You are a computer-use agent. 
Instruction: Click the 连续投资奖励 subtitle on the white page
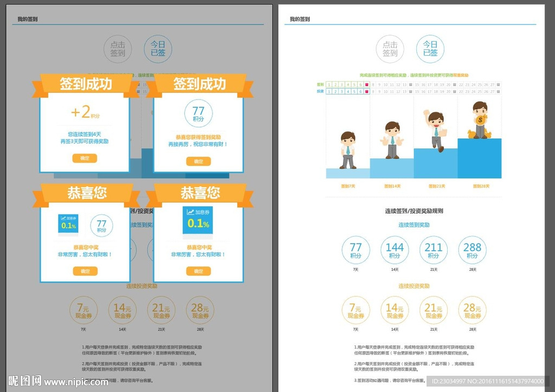[x=414, y=286]
